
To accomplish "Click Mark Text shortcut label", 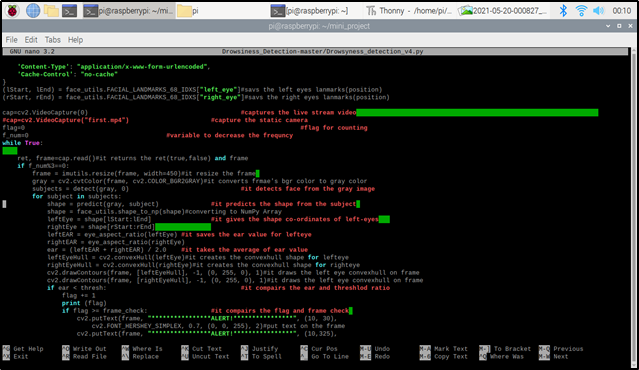I will [451, 349].
